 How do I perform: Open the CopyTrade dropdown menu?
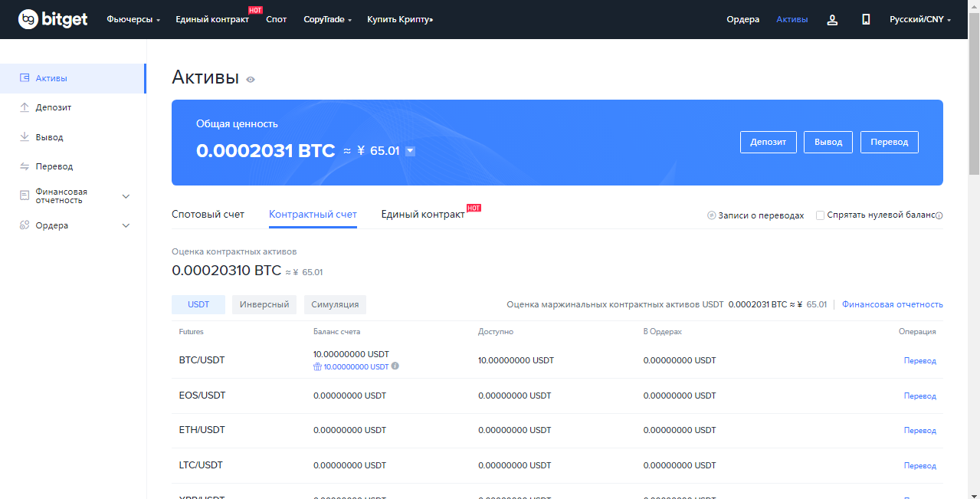pos(327,19)
